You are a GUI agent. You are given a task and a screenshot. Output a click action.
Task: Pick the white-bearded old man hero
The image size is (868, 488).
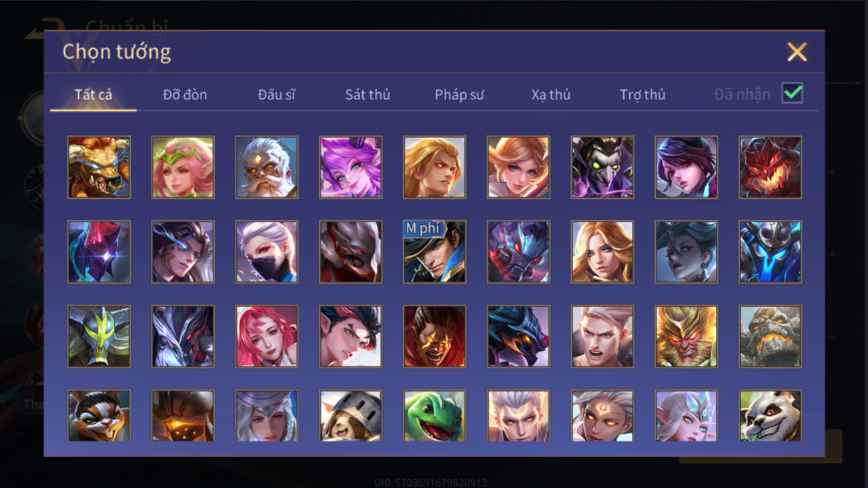coord(266,167)
